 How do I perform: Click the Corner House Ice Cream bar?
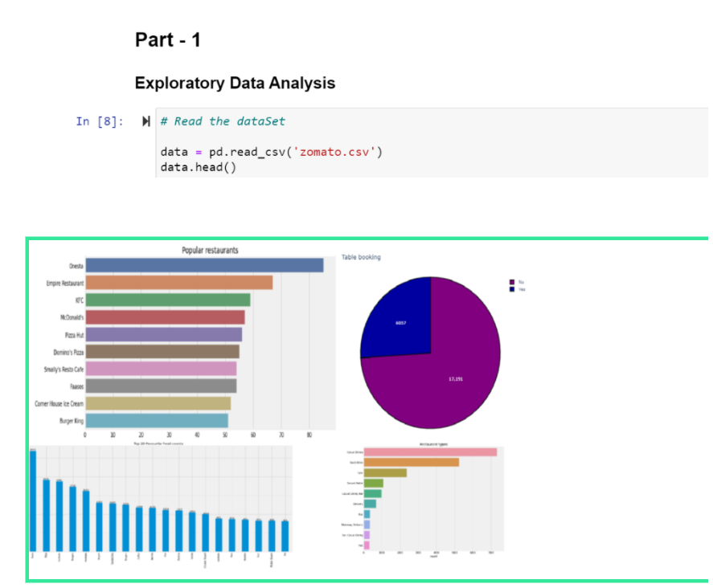[x=158, y=403]
